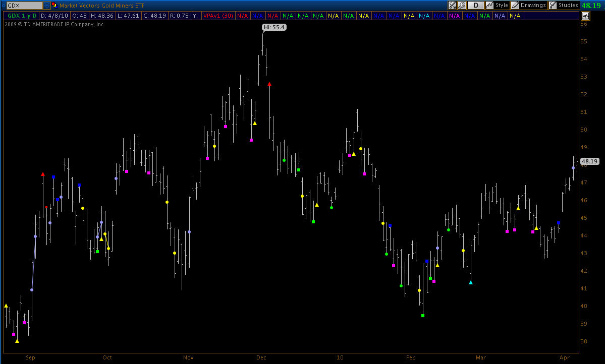This screenshot has width=605, height=364.
Task: Click the H: 48.36 high value
Action: 102,16
